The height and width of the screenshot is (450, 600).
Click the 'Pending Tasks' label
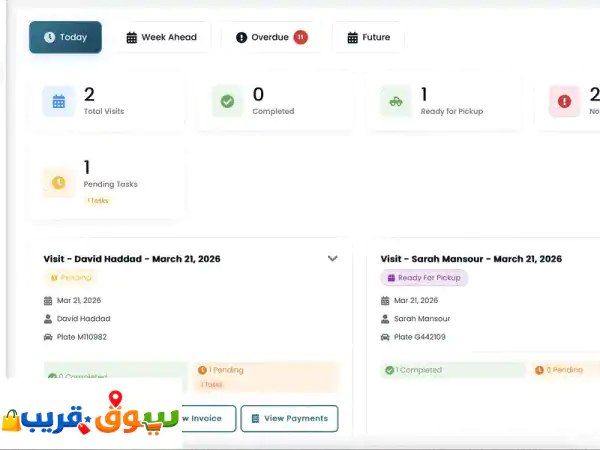[x=111, y=184]
